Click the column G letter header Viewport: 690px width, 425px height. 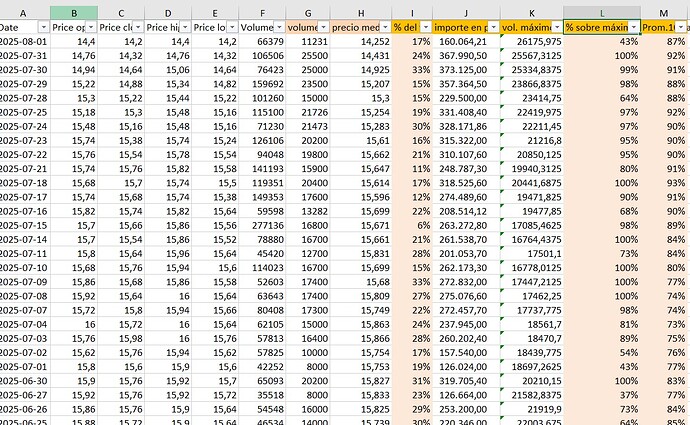coord(307,10)
